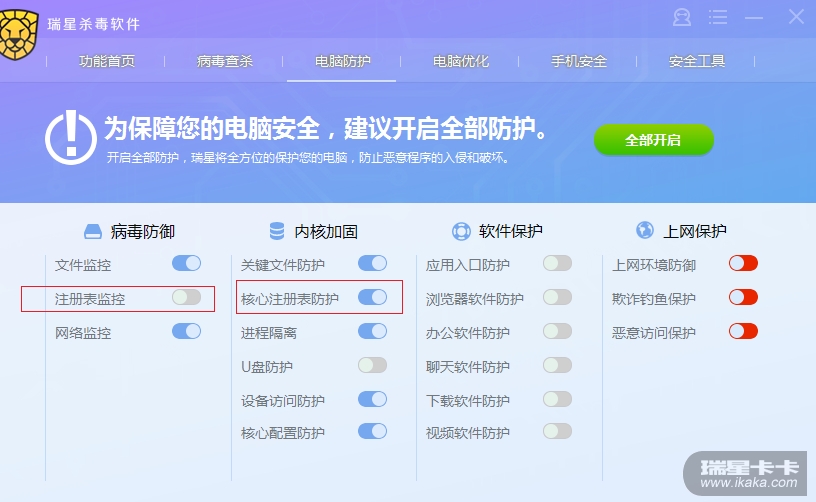Image resolution: width=816 pixels, height=502 pixels.
Task: Click the 病毒防御 section heading
Action: coord(143,231)
